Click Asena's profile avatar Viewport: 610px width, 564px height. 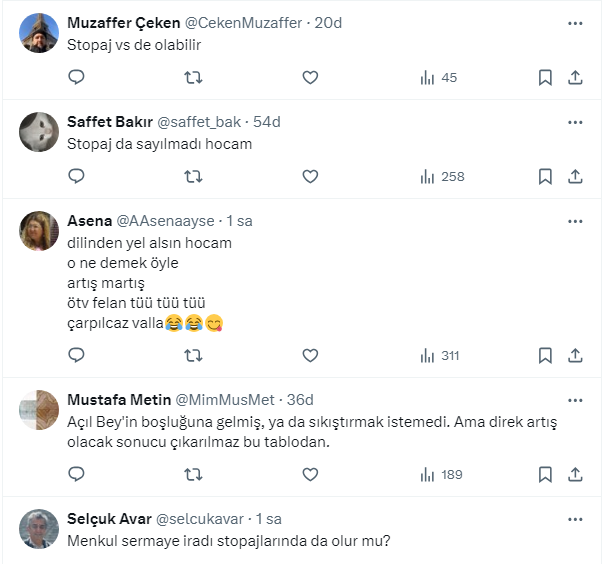pyautogui.click(x=40, y=231)
